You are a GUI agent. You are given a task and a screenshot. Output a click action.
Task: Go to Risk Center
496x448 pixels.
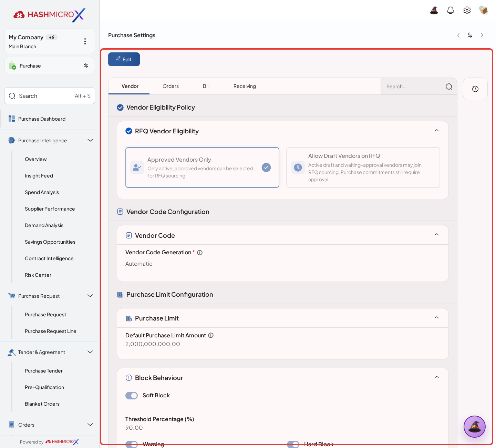click(x=38, y=275)
